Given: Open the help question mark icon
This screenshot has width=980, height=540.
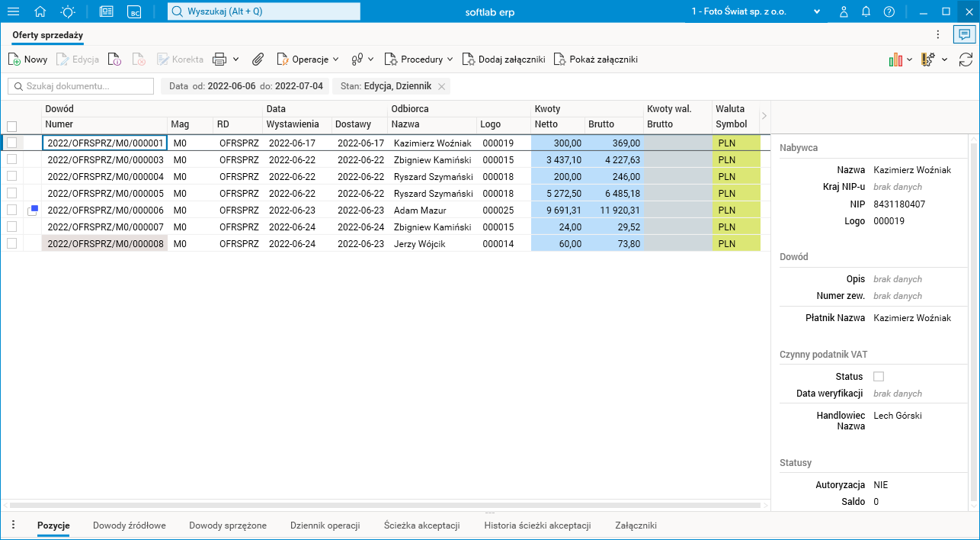Looking at the screenshot, I should point(889,11).
